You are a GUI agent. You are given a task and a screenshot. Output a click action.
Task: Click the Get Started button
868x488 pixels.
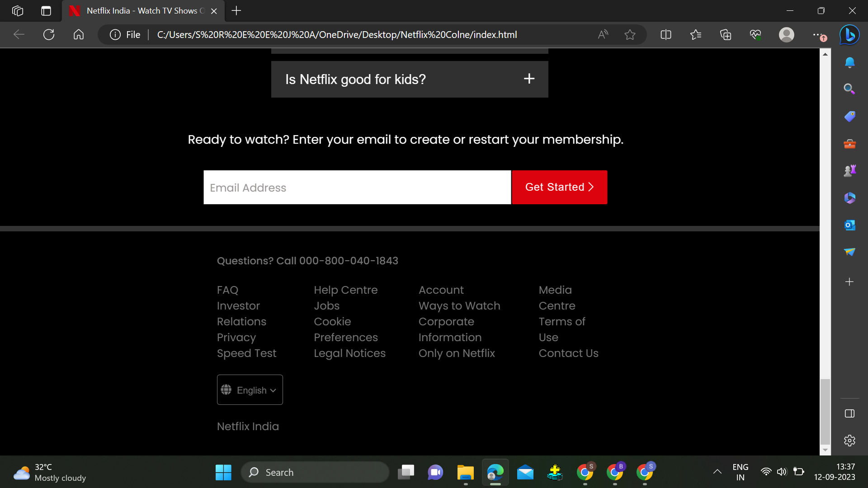click(559, 187)
